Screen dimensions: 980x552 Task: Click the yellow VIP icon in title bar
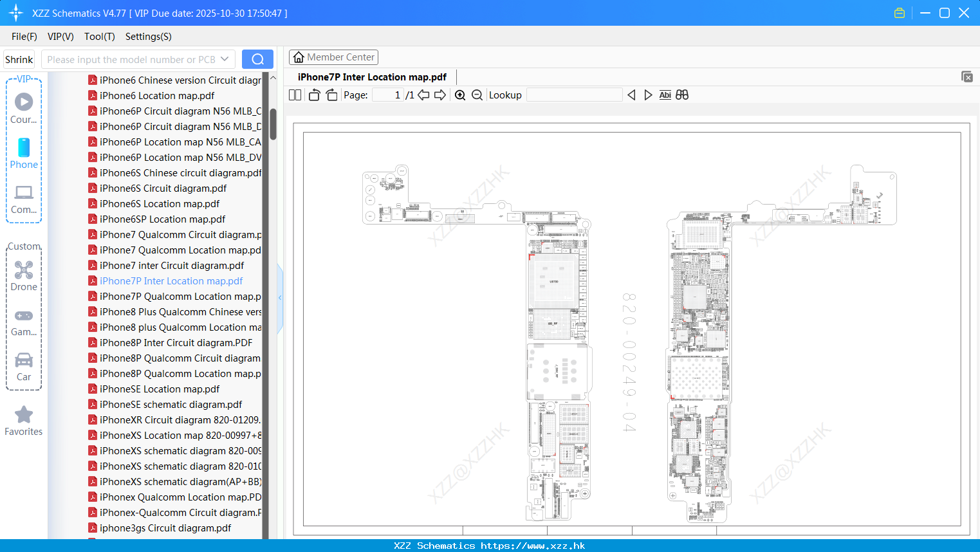900,13
